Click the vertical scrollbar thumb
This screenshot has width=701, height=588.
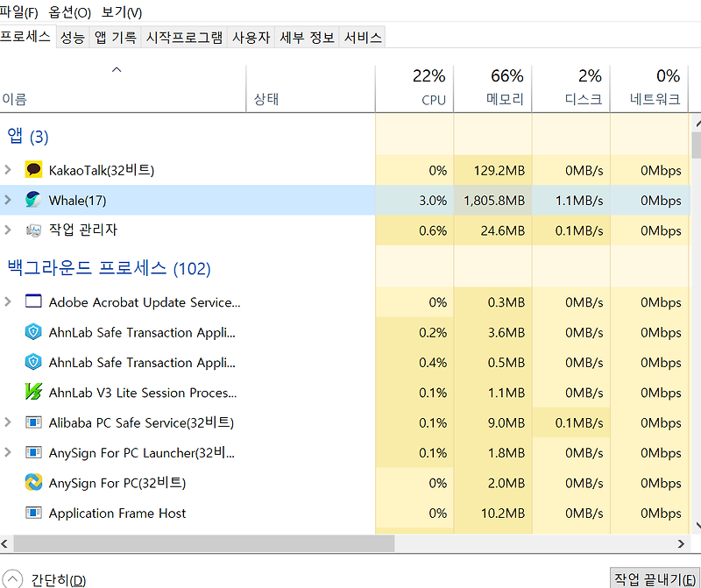tap(697, 145)
